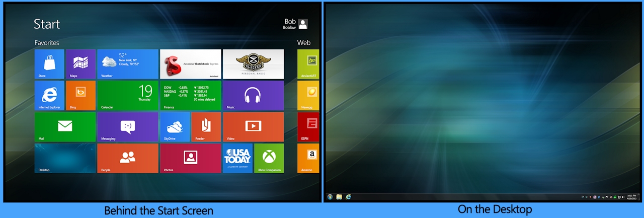
Task: Click the Show Desktop strip at taskbar end
Action: pyautogui.click(x=639, y=197)
